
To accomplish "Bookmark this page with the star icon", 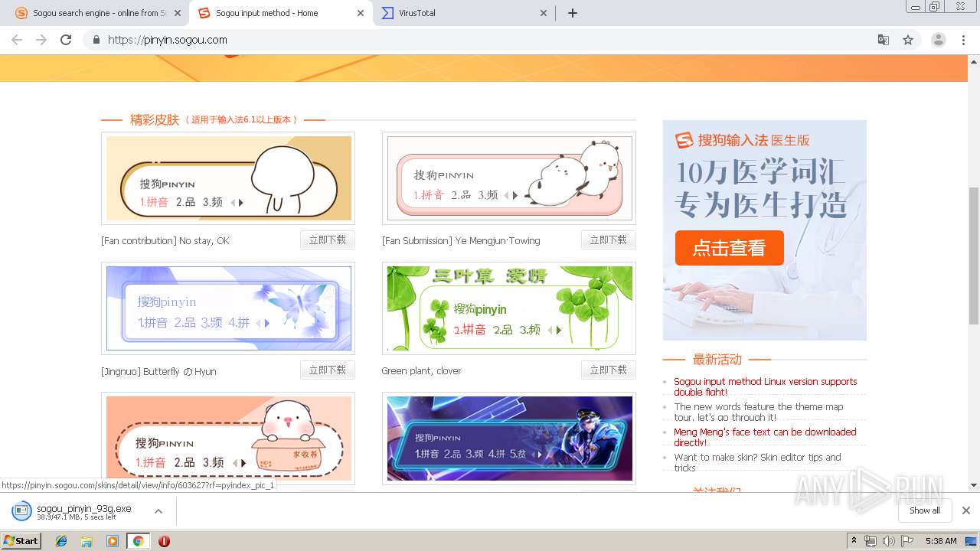I will pyautogui.click(x=908, y=40).
